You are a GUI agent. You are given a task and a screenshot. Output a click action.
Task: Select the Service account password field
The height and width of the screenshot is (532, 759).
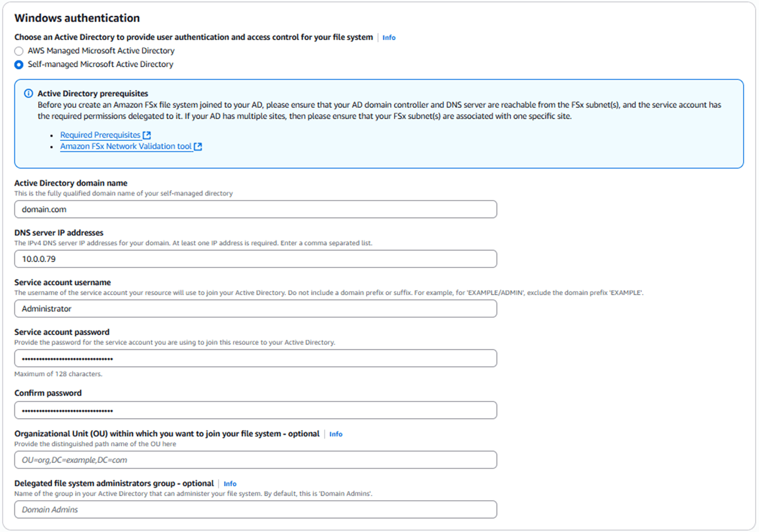click(255, 358)
